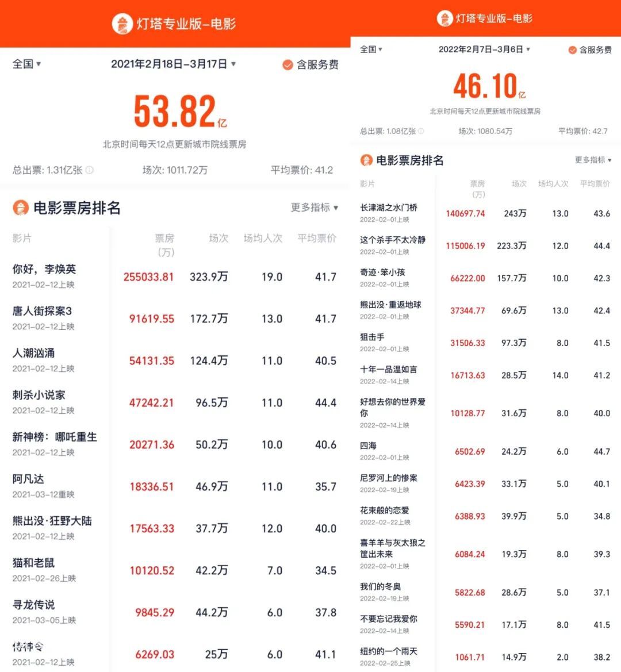Click left panel 场均人次 column header

click(x=263, y=239)
